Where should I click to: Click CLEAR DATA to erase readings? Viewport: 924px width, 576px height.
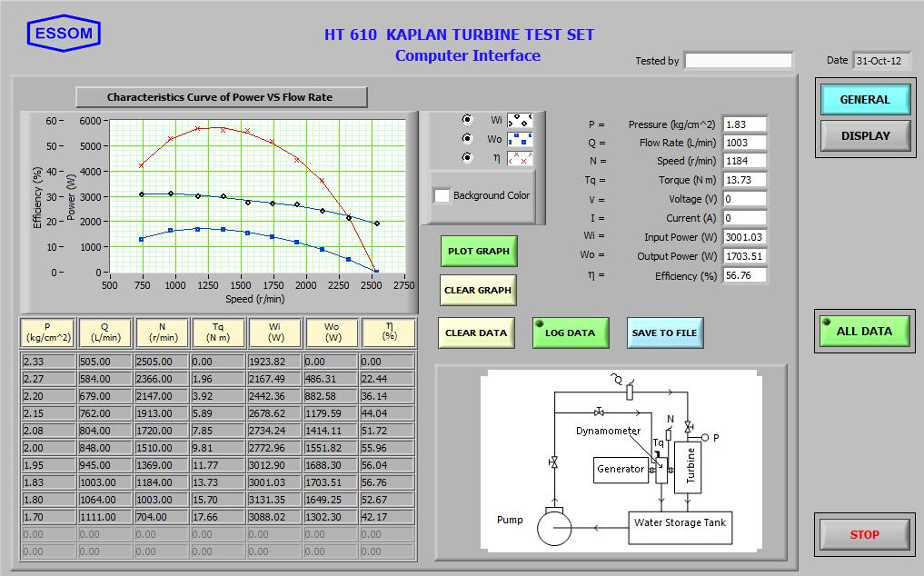coord(476,333)
